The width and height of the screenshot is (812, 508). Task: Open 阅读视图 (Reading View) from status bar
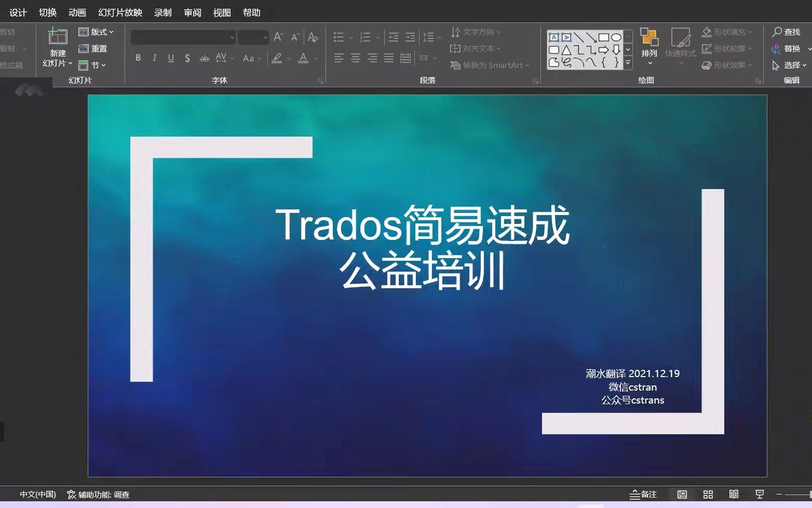coord(734,494)
